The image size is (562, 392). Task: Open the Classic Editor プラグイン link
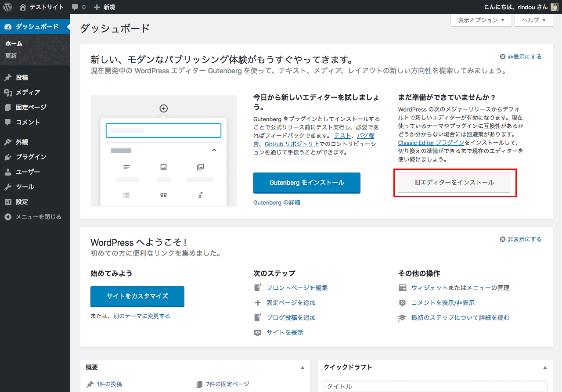(x=431, y=143)
